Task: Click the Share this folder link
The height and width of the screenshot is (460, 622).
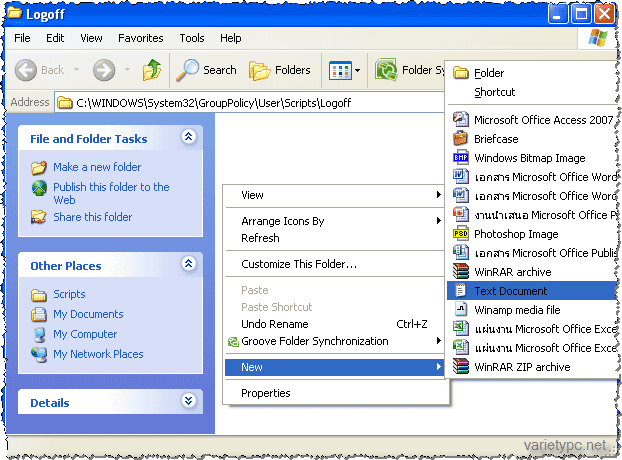Action: pyautogui.click(x=93, y=217)
